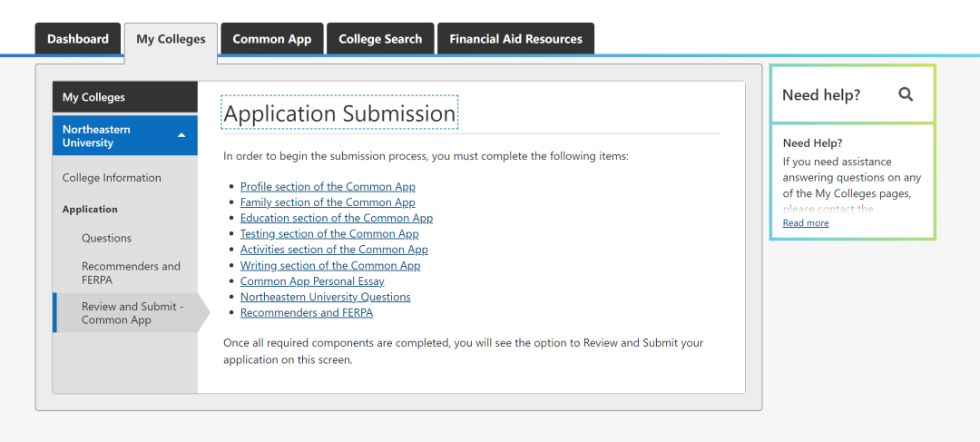Open Writing section of the Common App link
Screen dimensions: 980x442
click(x=330, y=266)
